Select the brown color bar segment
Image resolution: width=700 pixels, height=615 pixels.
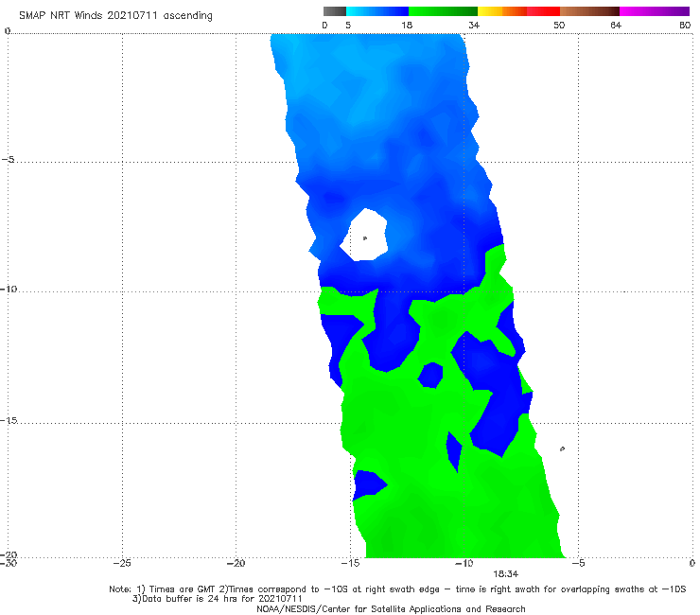pyautogui.click(x=589, y=11)
